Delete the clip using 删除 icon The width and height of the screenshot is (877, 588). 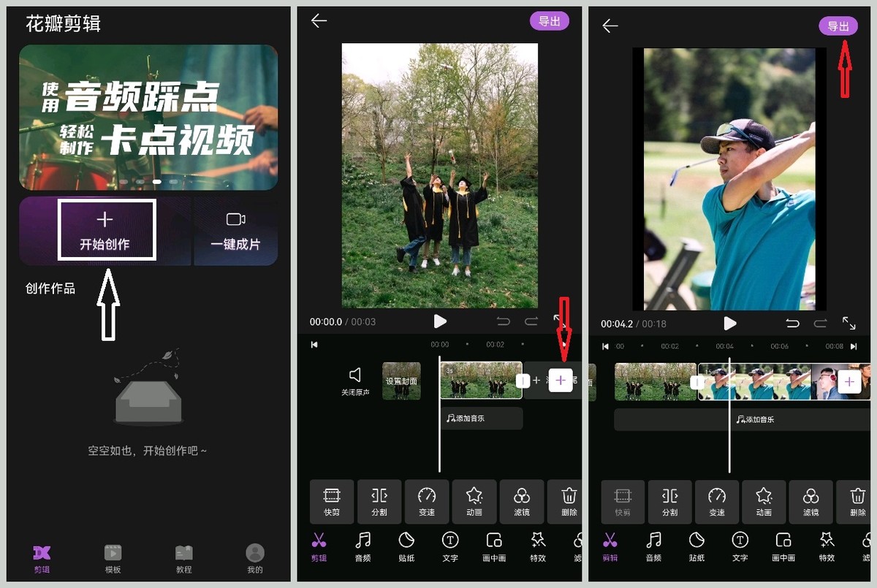[x=569, y=502]
